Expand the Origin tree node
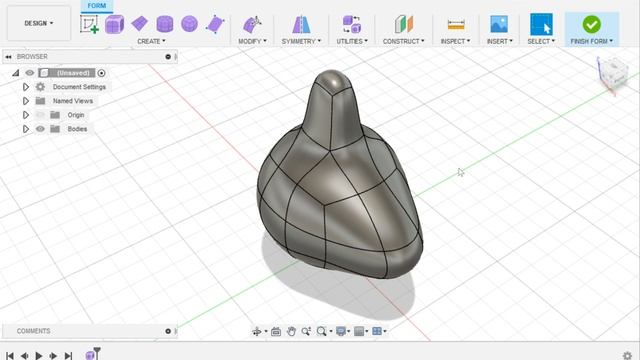 point(26,115)
